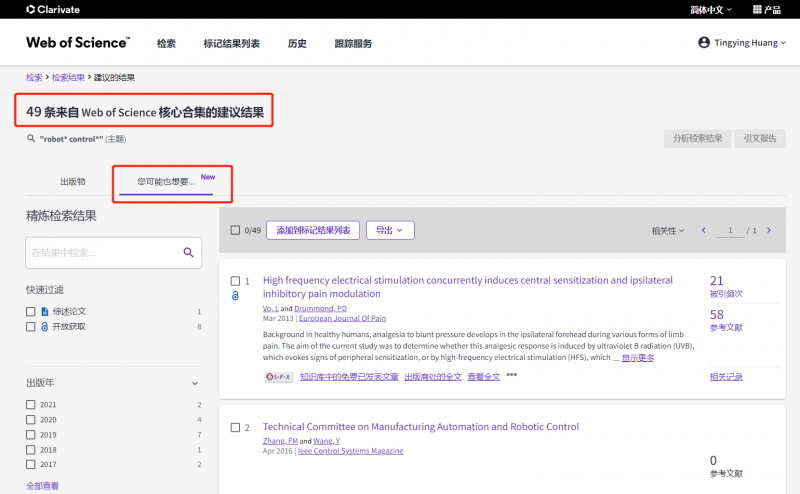This screenshot has height=494, width=800.
Task: Collapse the 出版年 filter section
Action: point(195,383)
